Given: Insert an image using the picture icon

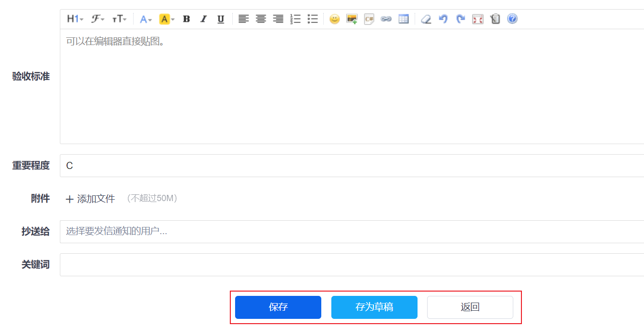Looking at the screenshot, I should point(352,19).
